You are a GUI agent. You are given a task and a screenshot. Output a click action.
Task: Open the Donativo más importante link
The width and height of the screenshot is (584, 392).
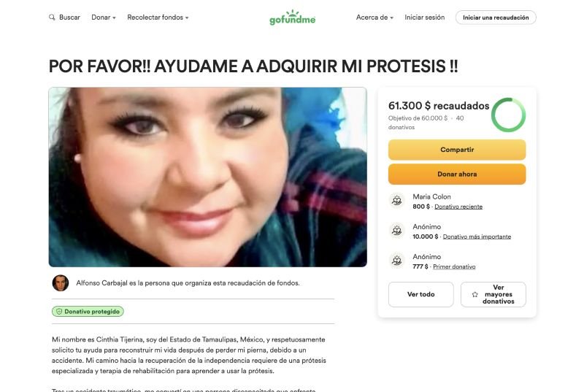477,237
